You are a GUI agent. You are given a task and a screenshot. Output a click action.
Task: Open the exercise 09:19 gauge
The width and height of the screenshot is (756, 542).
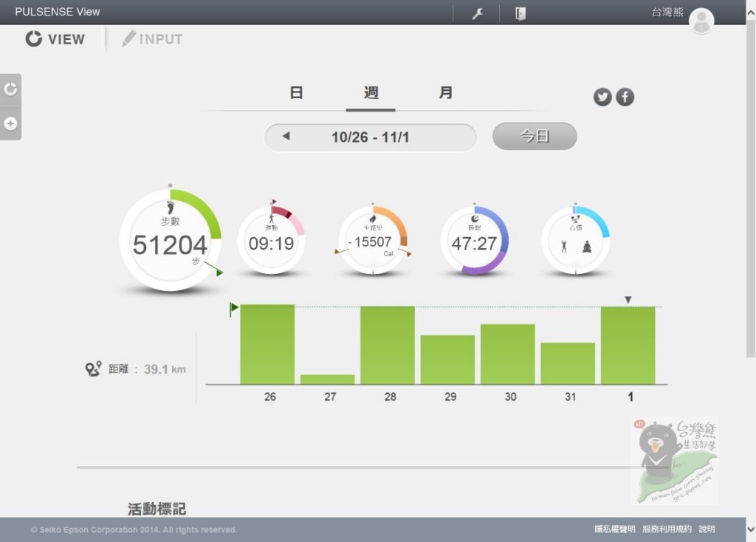pos(271,240)
